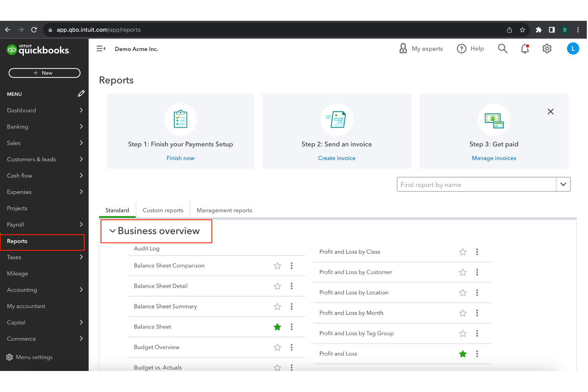The height and width of the screenshot is (392, 588).
Task: Collapse the Business overview section
Action: click(112, 231)
